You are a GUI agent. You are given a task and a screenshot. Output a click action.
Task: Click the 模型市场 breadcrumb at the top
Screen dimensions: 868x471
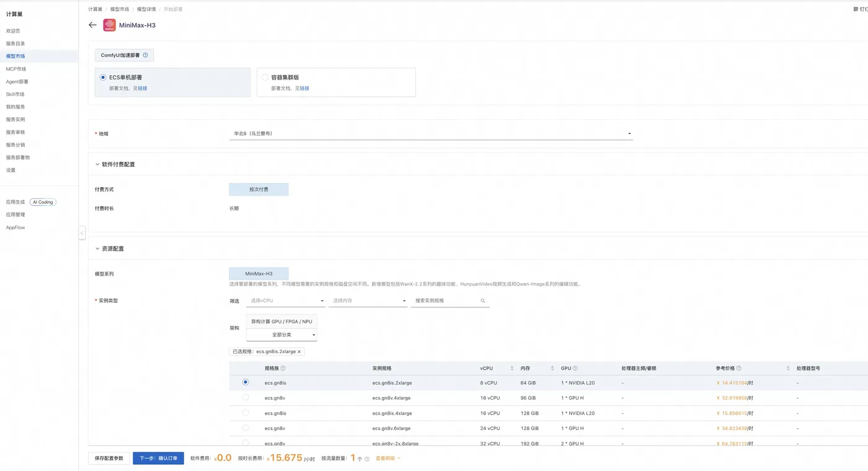(x=120, y=9)
